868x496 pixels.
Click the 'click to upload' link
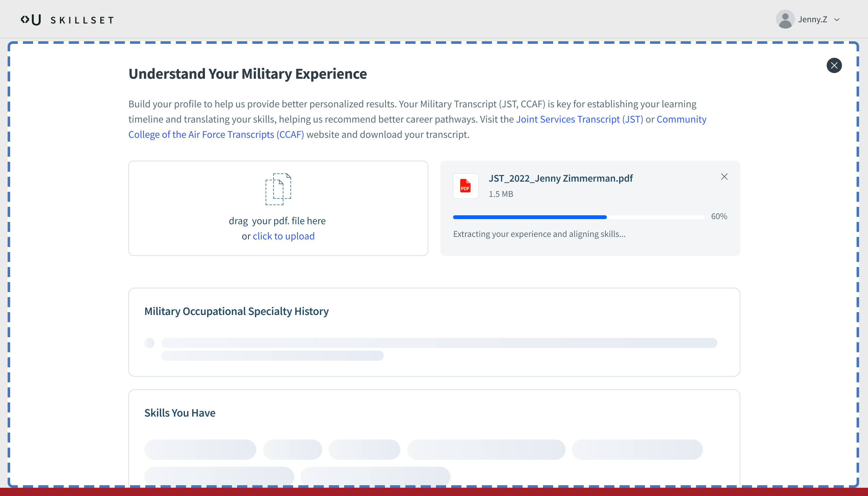(x=283, y=236)
